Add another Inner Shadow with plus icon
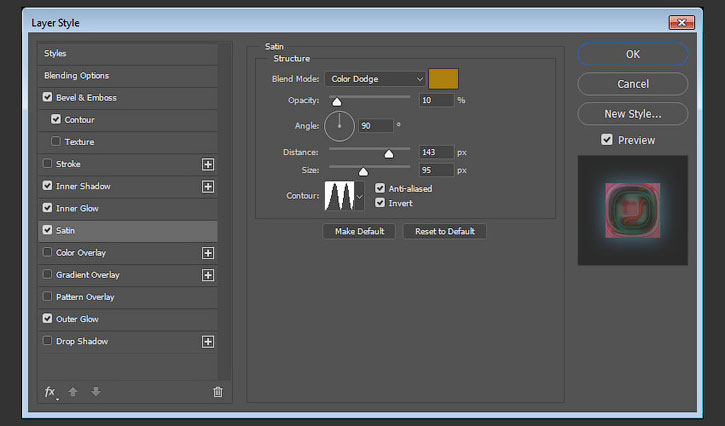The image size is (725, 426). pos(208,186)
